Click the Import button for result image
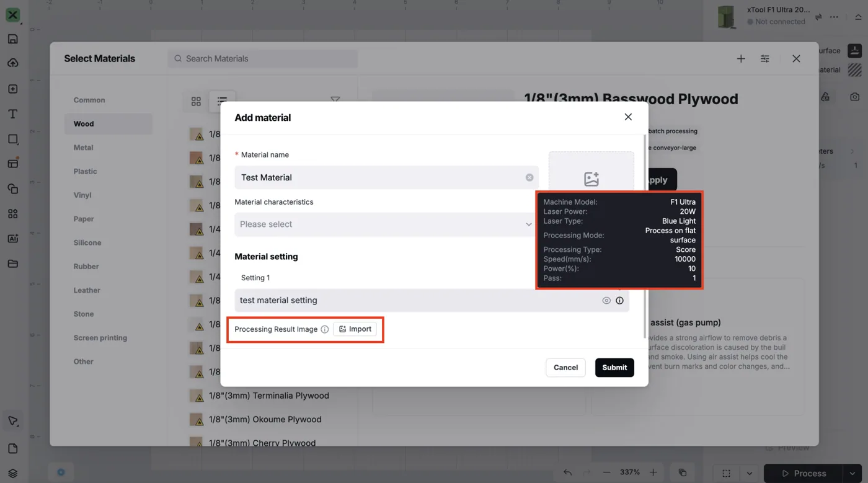The image size is (868, 483). point(355,329)
